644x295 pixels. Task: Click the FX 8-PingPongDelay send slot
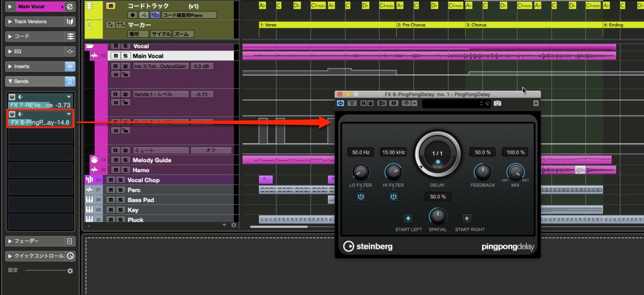point(40,122)
